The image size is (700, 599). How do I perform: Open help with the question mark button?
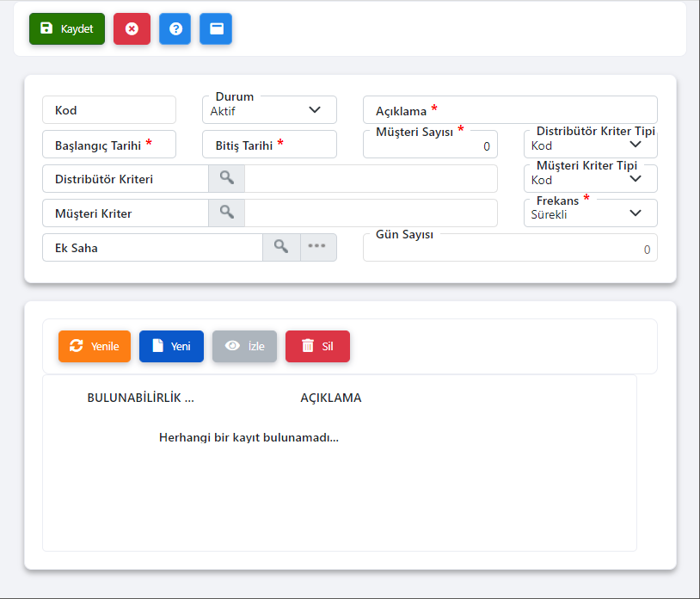175,29
